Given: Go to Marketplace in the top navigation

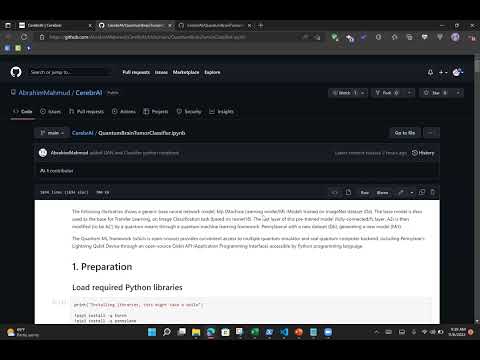Looking at the screenshot, I should pos(186,72).
